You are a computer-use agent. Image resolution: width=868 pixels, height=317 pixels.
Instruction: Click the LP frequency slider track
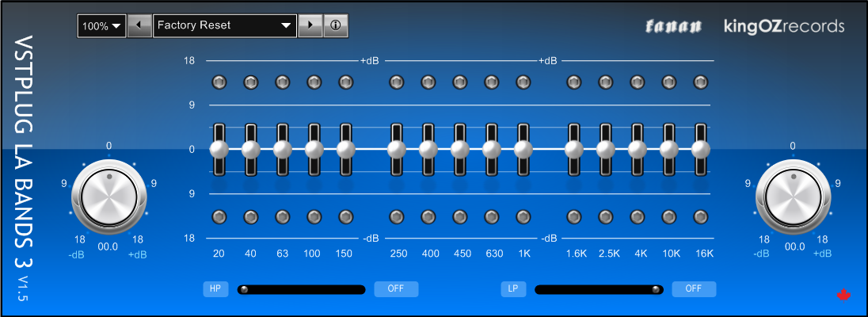coord(599,289)
